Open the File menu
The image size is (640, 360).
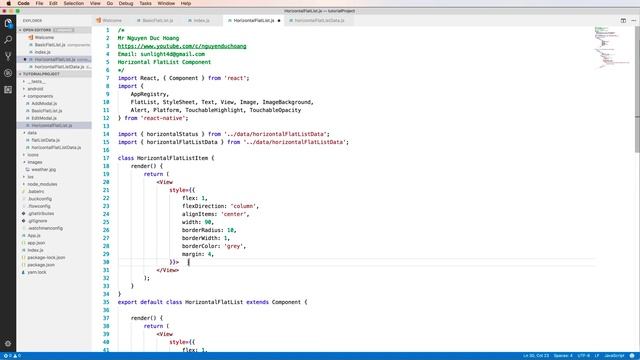click(x=39, y=3)
